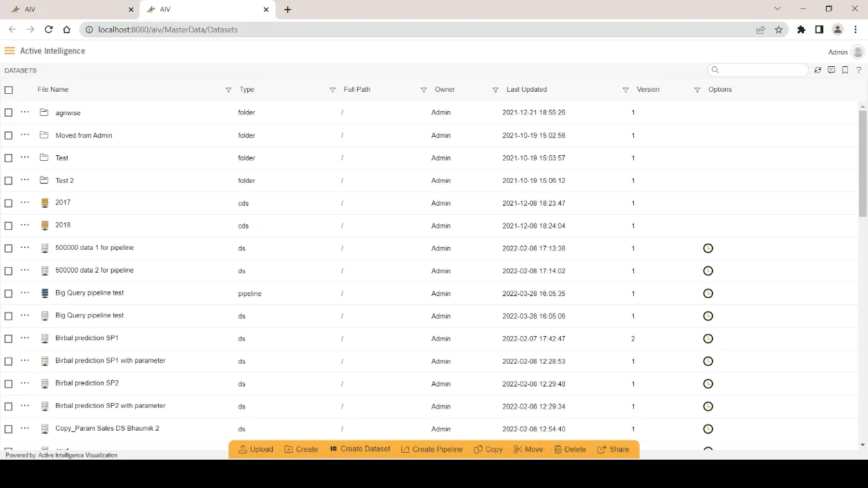The height and width of the screenshot is (488, 868).
Task: Go to the browser home page
Action: click(x=66, y=30)
